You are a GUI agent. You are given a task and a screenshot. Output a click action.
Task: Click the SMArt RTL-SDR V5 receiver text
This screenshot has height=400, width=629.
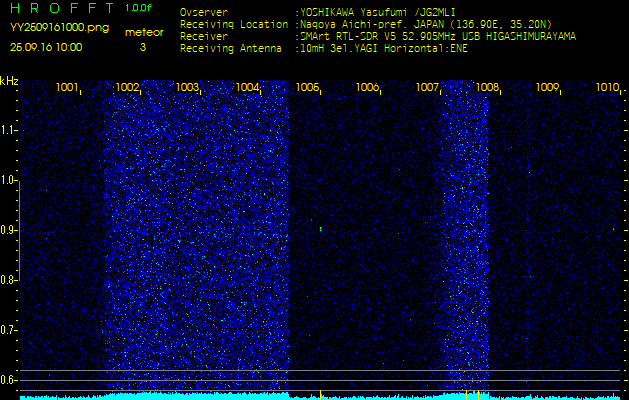point(436,37)
